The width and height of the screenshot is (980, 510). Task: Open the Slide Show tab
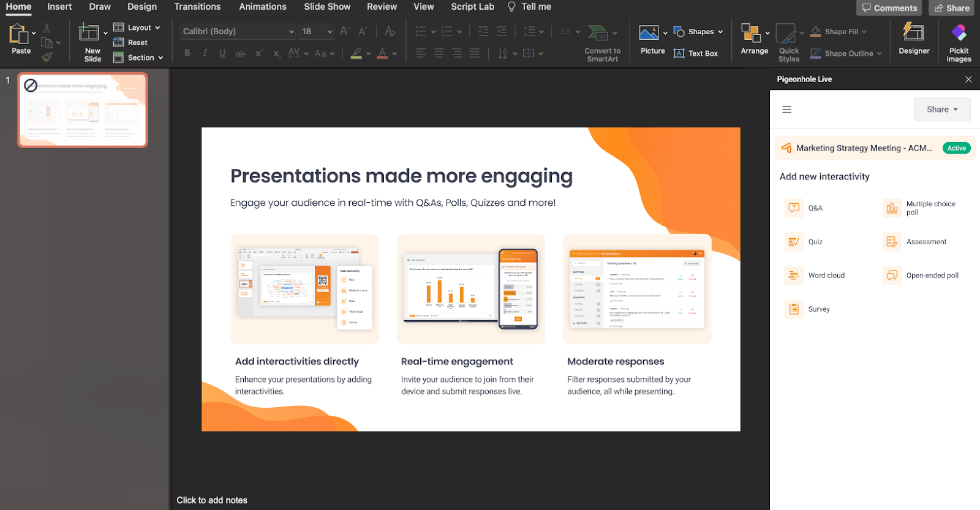pyautogui.click(x=327, y=7)
